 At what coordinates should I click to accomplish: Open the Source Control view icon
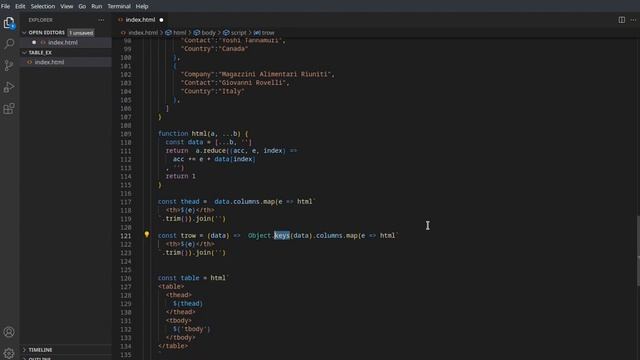9,65
